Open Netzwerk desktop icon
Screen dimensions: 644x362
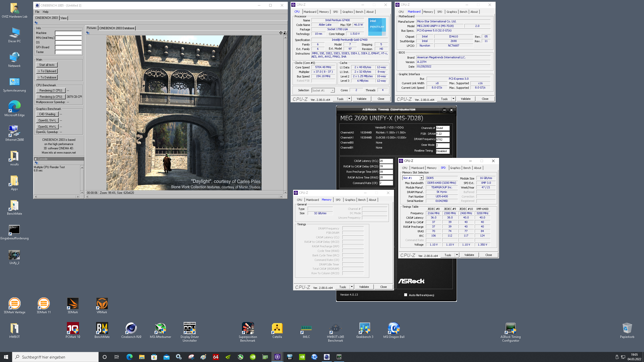(14, 60)
